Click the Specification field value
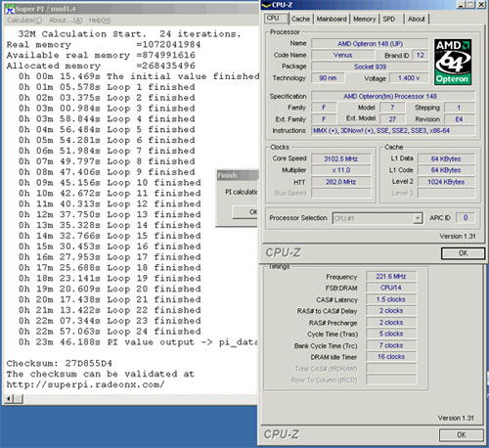 point(393,97)
